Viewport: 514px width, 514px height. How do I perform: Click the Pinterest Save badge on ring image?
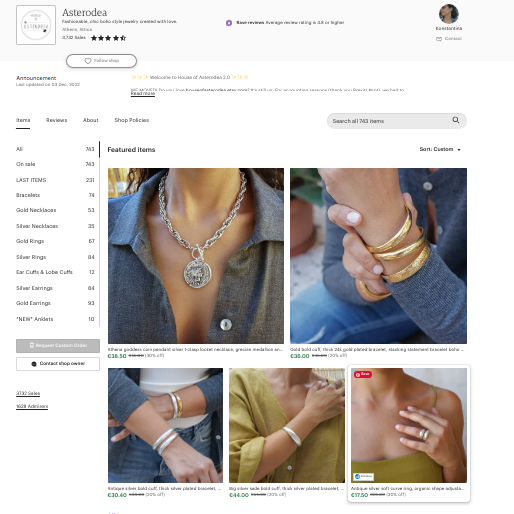363,374
